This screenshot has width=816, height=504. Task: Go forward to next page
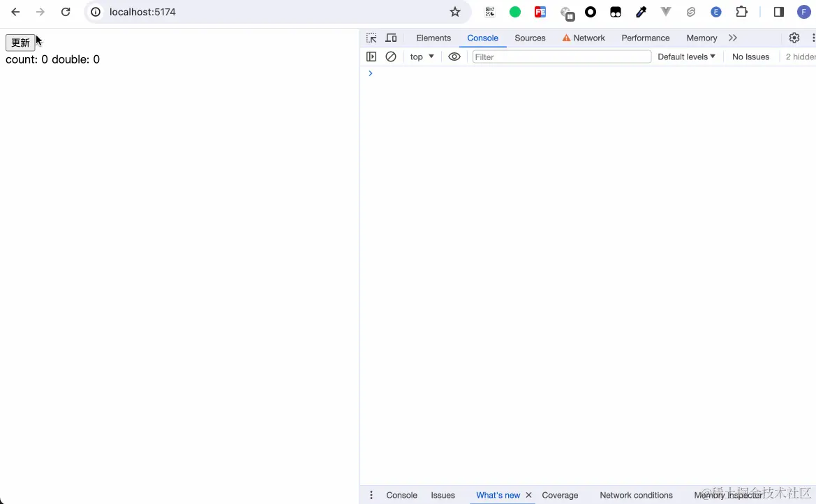(40, 12)
